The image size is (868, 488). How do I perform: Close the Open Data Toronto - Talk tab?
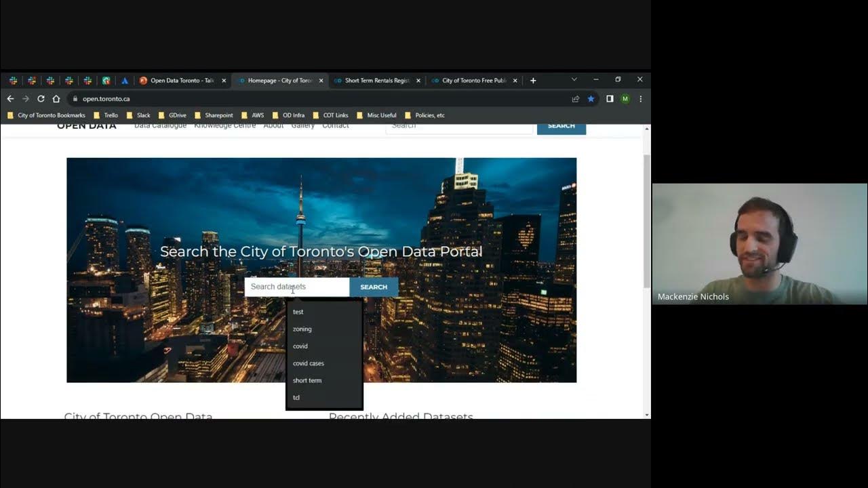click(224, 81)
